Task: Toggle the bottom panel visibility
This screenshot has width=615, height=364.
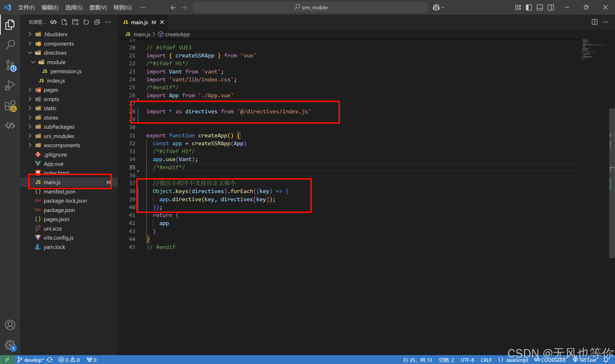Action: pos(540,7)
